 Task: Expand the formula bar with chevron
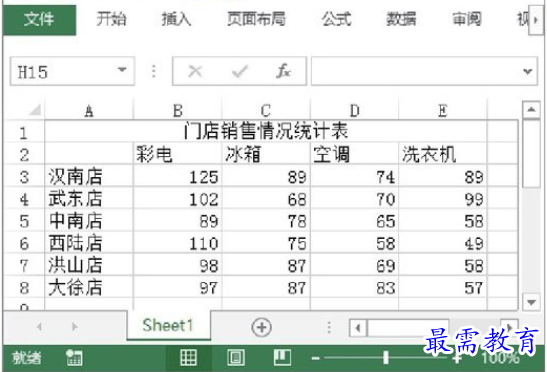pos(528,72)
